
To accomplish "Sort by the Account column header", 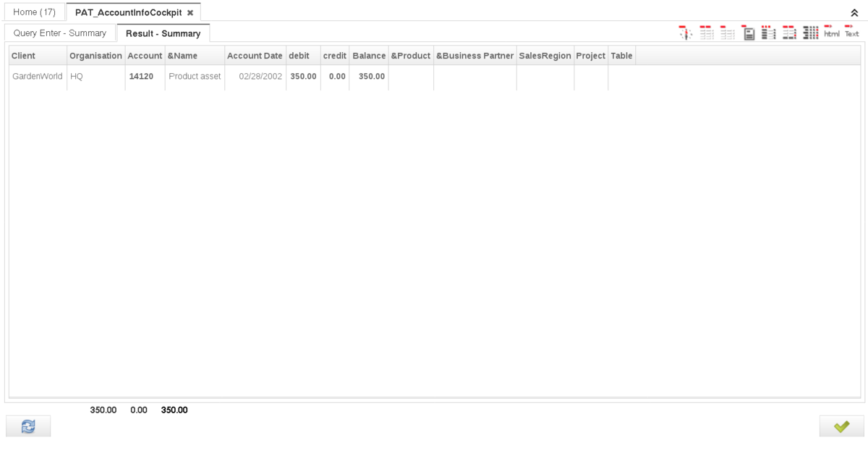I will point(145,56).
